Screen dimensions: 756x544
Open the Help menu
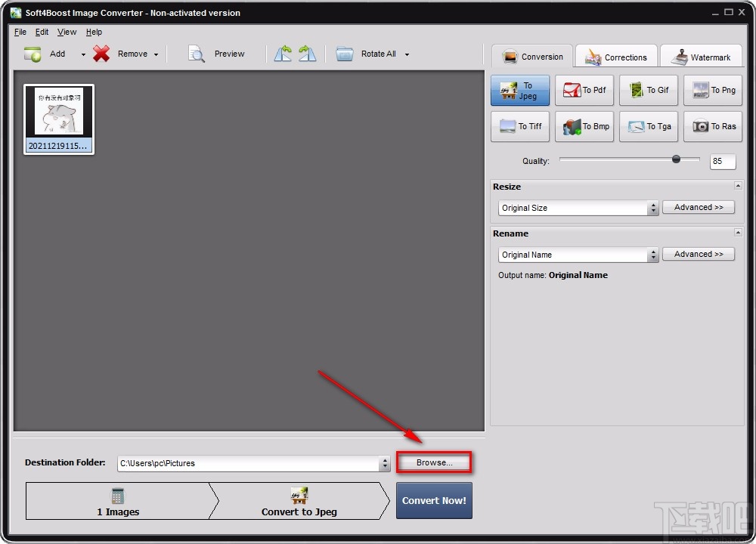(94, 32)
